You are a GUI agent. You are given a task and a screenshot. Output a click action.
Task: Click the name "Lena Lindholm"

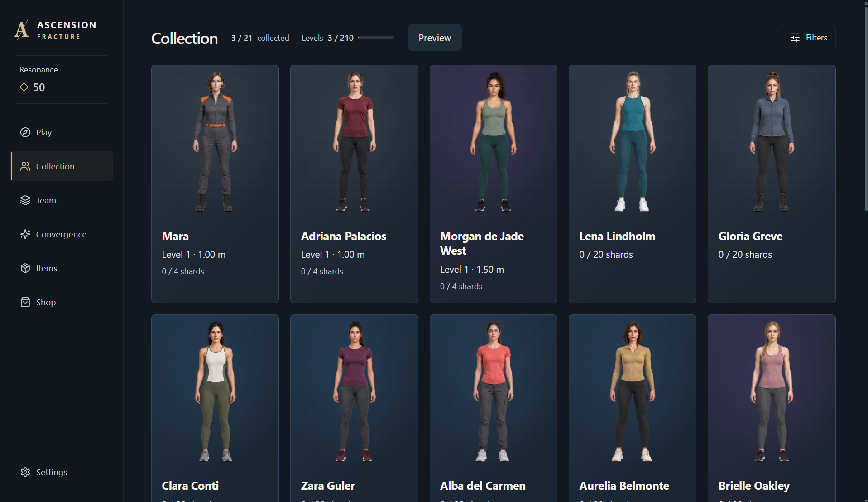(x=617, y=236)
